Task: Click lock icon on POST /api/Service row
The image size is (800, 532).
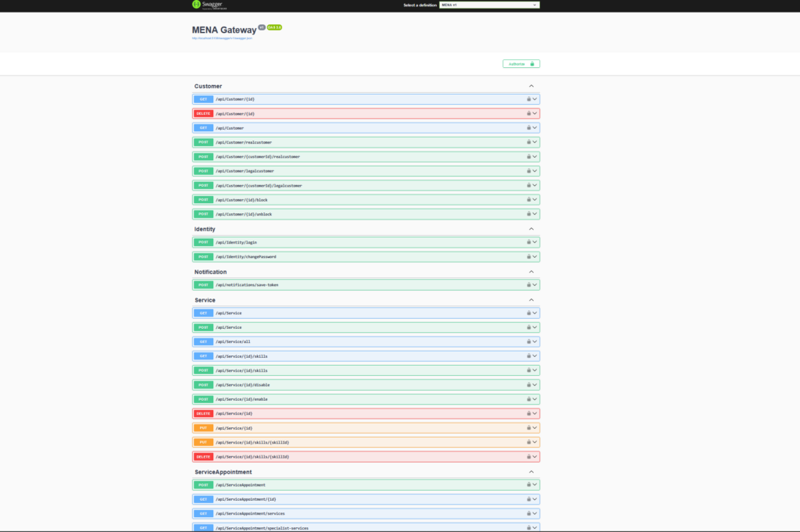Action: tap(529, 327)
